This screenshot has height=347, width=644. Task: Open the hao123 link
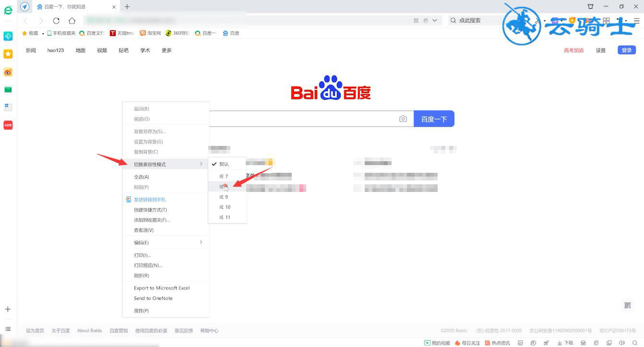[x=56, y=50]
